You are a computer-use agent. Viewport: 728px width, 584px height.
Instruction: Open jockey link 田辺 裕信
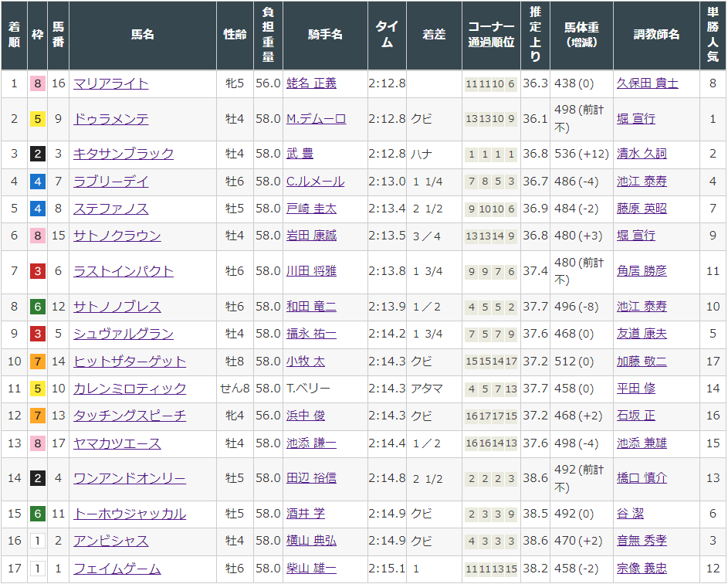click(311, 478)
